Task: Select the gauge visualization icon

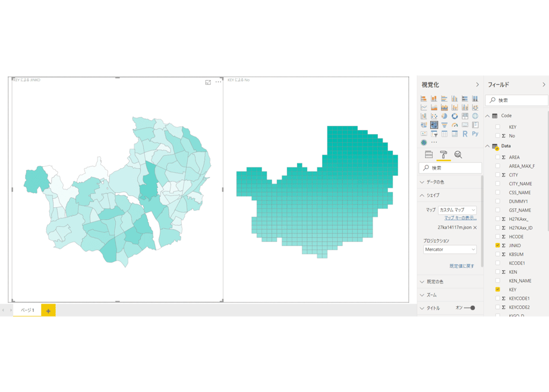Action: [x=455, y=125]
